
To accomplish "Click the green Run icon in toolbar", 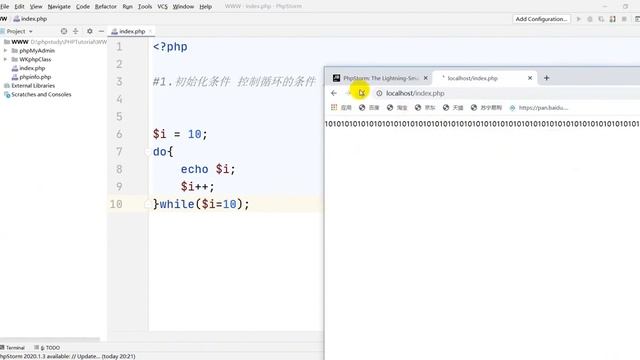I will click(x=578, y=19).
